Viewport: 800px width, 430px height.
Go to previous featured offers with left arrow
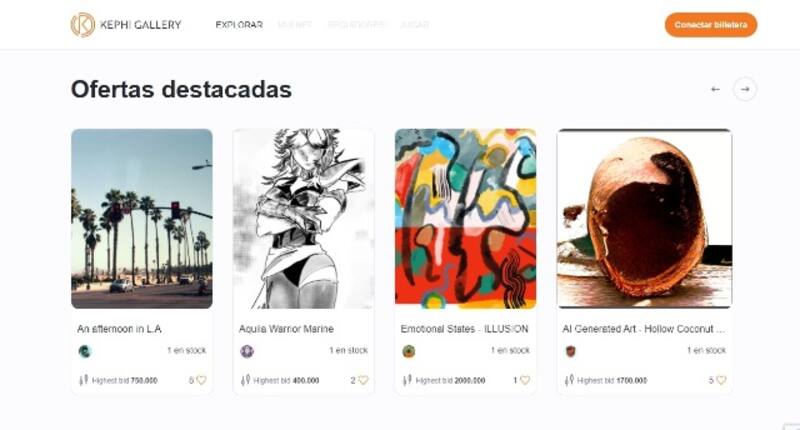tap(715, 89)
